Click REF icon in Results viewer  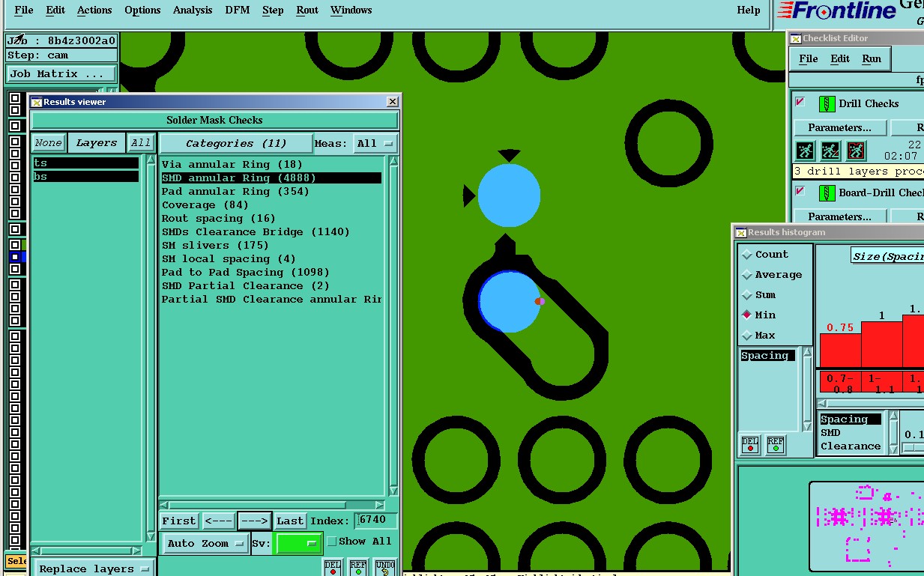(x=358, y=567)
